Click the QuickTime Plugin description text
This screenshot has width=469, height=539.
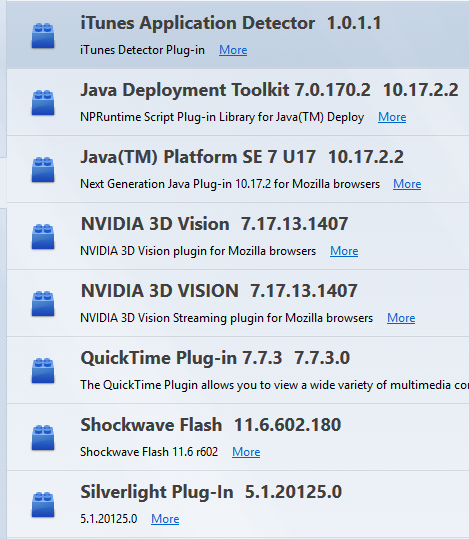[274, 385]
